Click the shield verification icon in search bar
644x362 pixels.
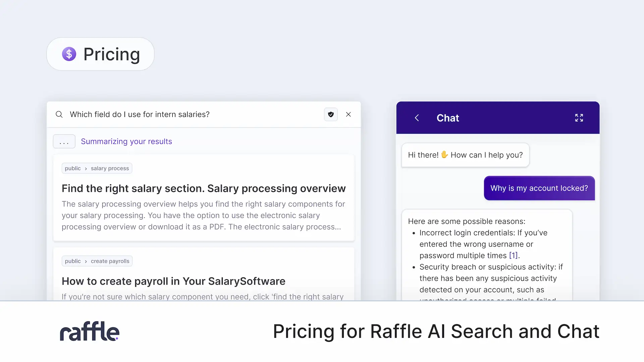click(331, 114)
